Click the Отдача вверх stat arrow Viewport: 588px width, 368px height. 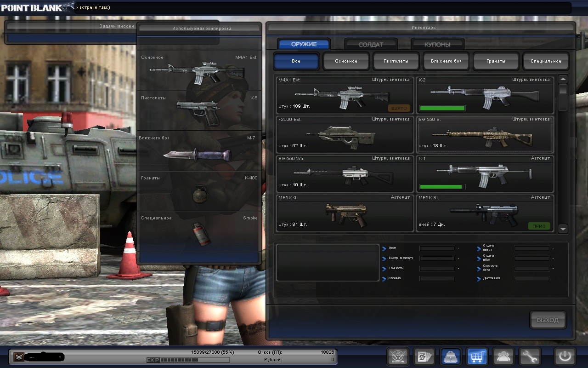click(479, 249)
